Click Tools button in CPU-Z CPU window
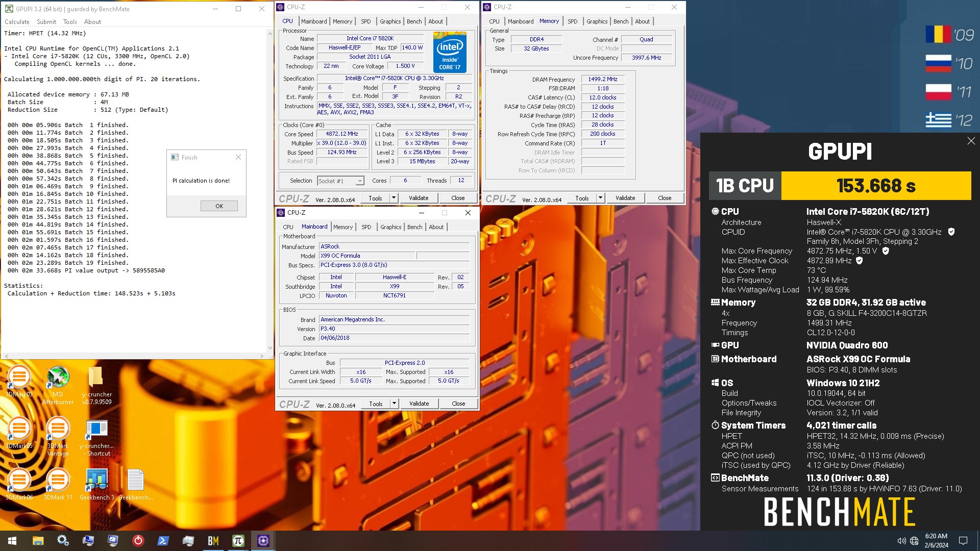The width and height of the screenshot is (980, 551). click(375, 198)
